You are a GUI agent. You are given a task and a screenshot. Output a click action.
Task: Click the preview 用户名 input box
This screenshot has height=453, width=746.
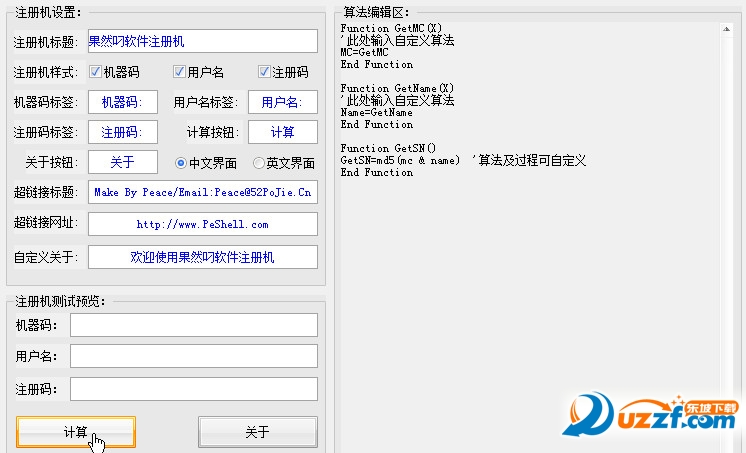point(194,356)
